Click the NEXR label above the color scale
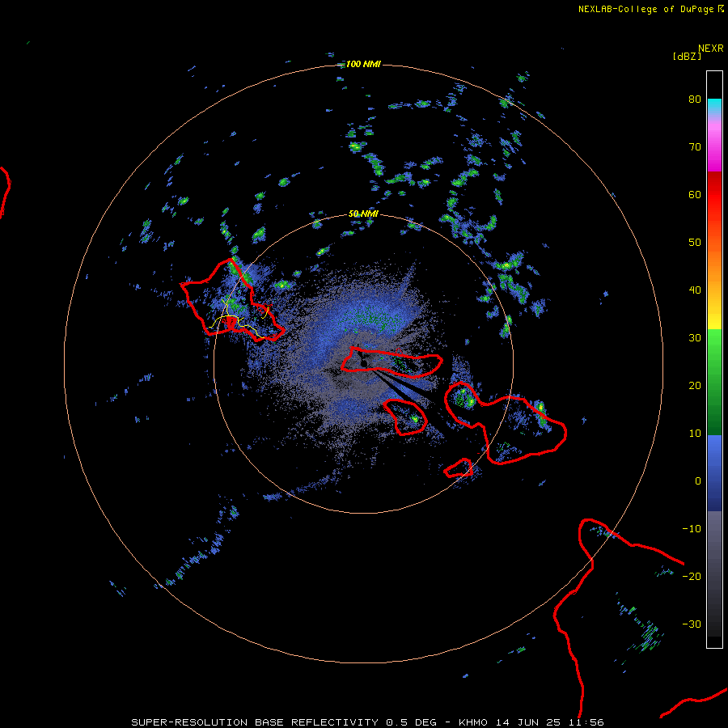The image size is (728, 728). [x=710, y=49]
